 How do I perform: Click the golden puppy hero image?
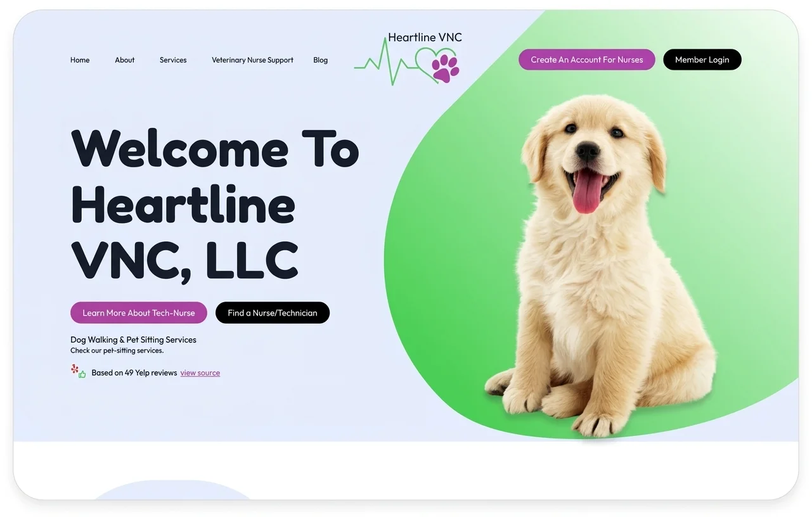click(x=601, y=266)
